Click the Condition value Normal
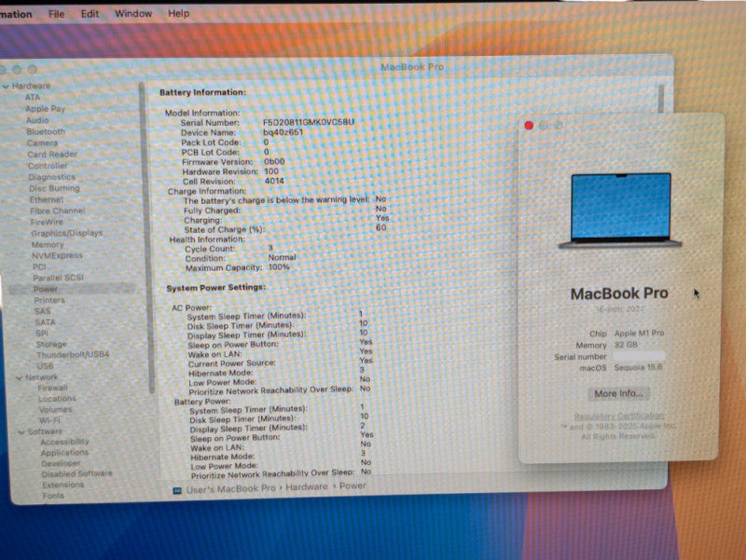 pos(283,257)
